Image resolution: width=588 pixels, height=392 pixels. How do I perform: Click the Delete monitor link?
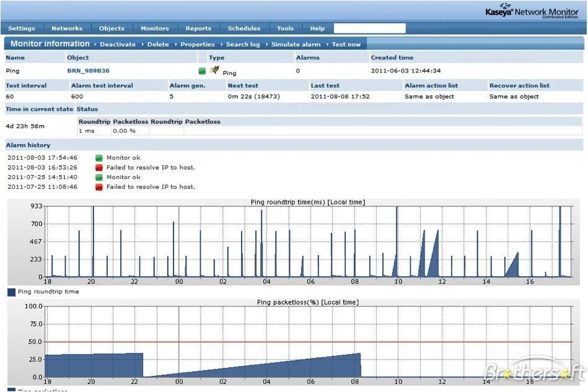(158, 44)
